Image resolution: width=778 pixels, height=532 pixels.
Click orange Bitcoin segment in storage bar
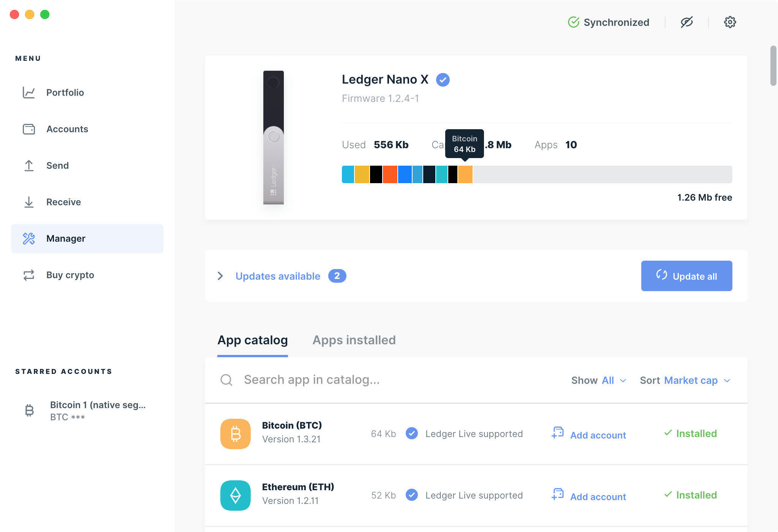pyautogui.click(x=465, y=174)
